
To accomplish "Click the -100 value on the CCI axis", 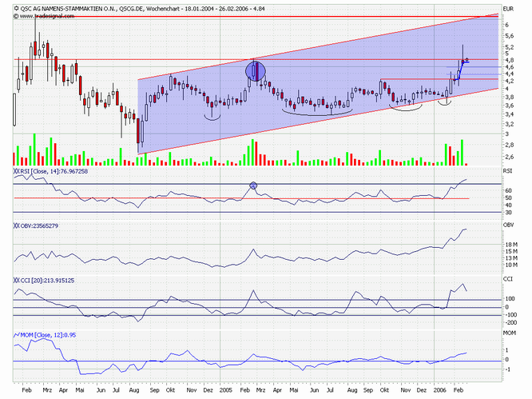I will coord(511,315).
